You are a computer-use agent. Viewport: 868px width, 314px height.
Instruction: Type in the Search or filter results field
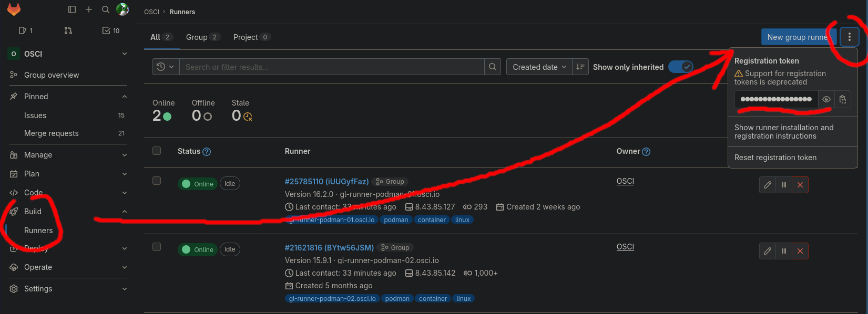[x=331, y=67]
